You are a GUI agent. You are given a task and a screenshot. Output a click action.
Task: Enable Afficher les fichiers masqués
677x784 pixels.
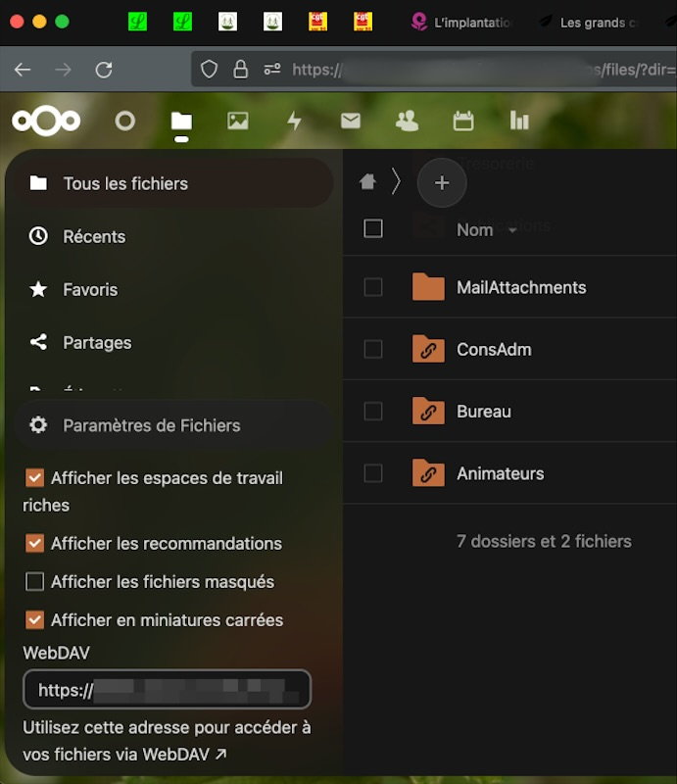(35, 582)
